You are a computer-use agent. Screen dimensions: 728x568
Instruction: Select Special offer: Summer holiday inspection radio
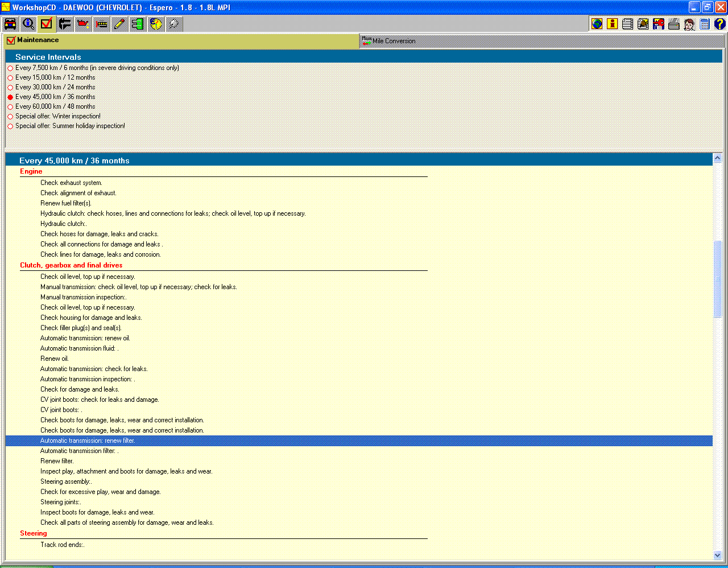(x=10, y=126)
